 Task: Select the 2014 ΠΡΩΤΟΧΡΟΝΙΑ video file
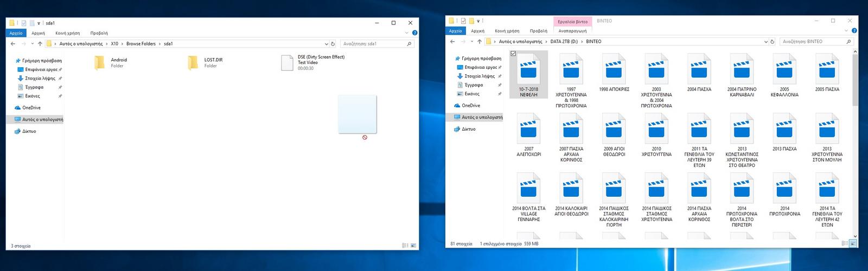[x=784, y=195]
